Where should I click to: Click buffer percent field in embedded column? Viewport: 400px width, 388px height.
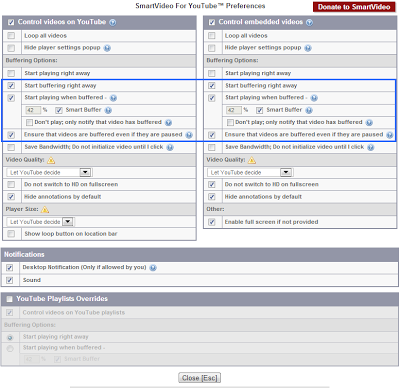pyautogui.click(x=234, y=110)
